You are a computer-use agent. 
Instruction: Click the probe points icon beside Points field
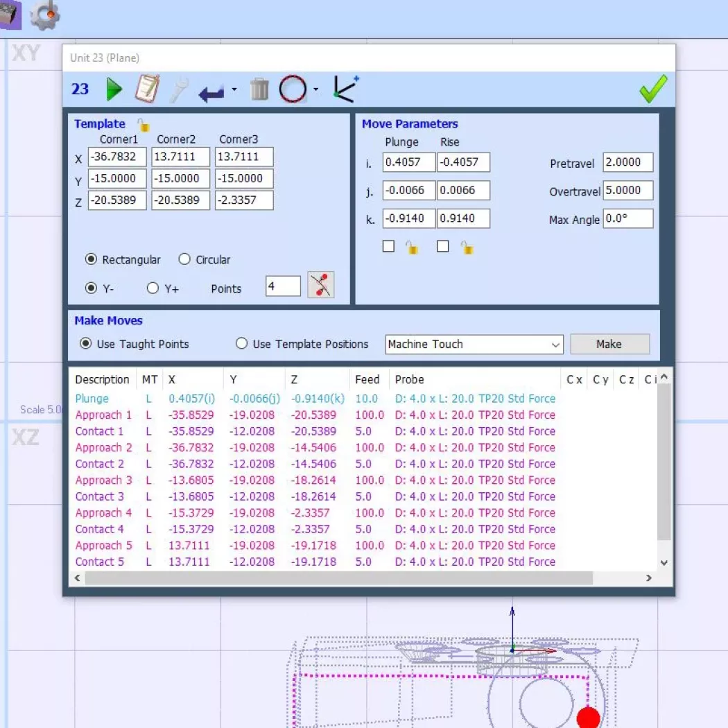(320, 284)
